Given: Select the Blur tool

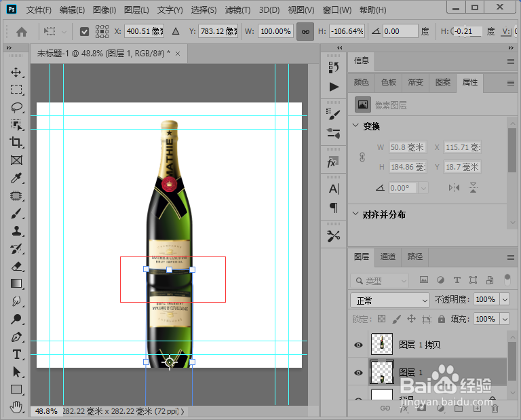Looking at the screenshot, I should coord(16,301).
